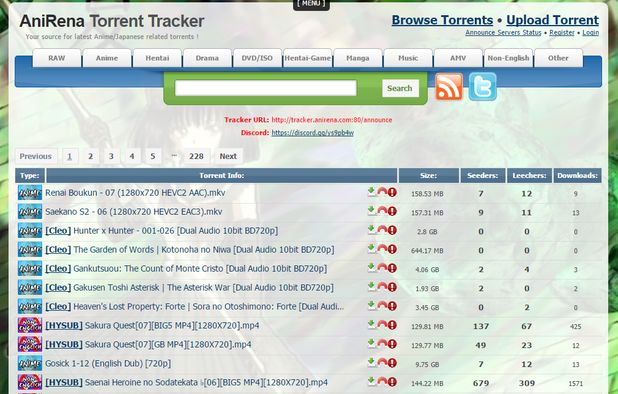Click Anime type icon for Gosick row

coord(30,363)
